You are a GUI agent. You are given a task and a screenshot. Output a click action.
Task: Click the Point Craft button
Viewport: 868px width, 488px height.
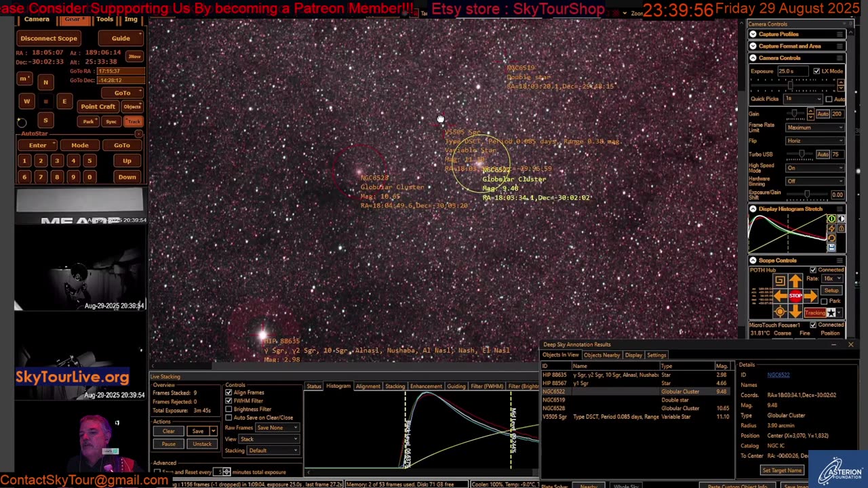[x=98, y=106]
